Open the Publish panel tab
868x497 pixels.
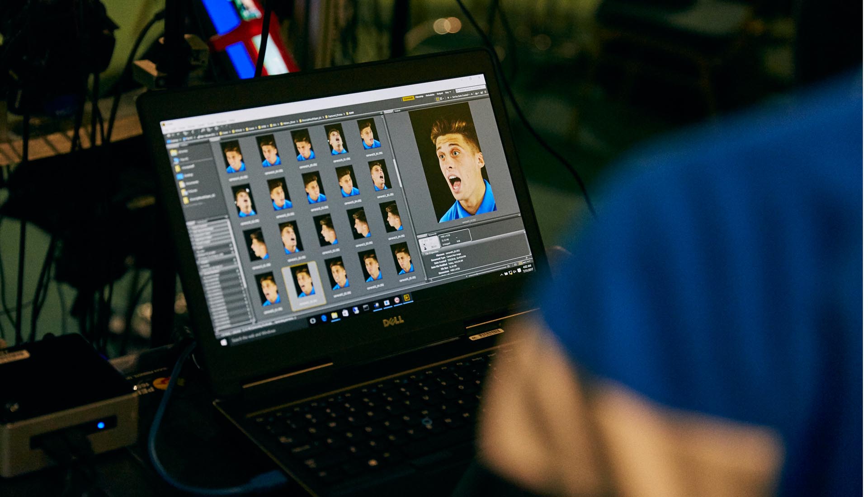point(397,111)
